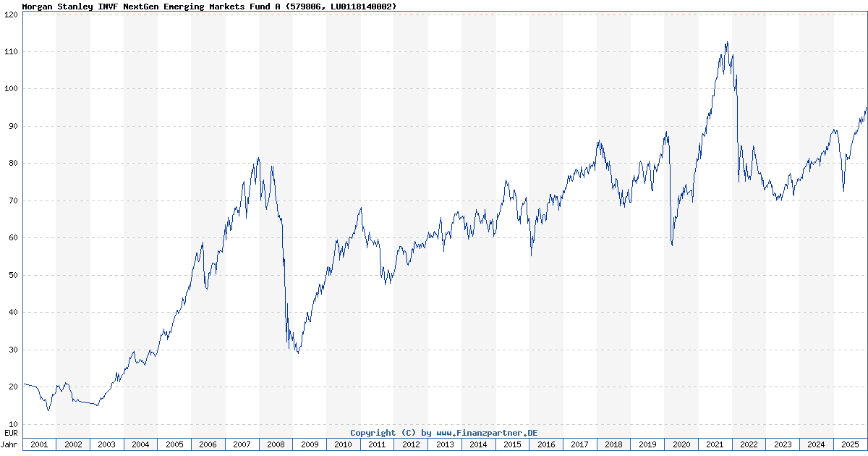Click the Jahr axis label
The image size is (868, 456).
[9, 444]
